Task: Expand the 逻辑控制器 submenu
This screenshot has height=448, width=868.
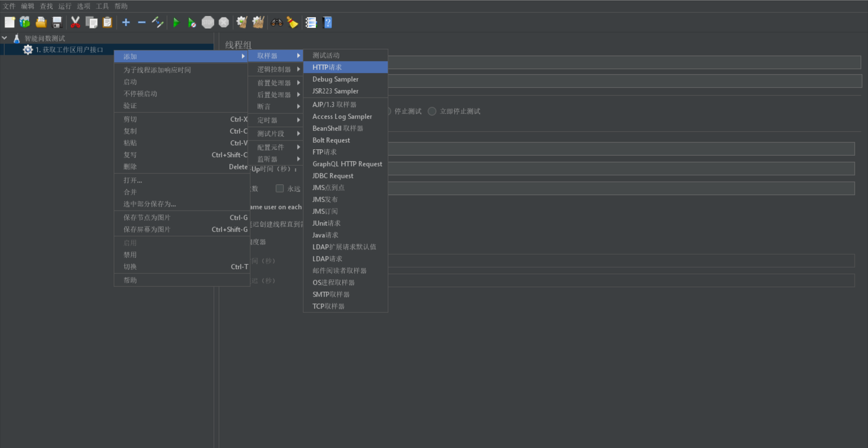Action: tap(276, 69)
